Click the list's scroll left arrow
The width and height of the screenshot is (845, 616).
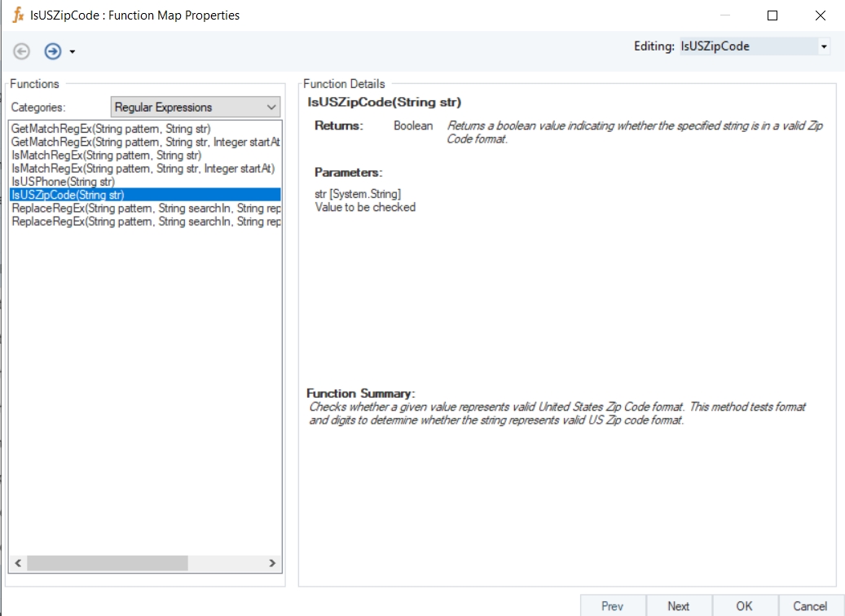(18, 563)
